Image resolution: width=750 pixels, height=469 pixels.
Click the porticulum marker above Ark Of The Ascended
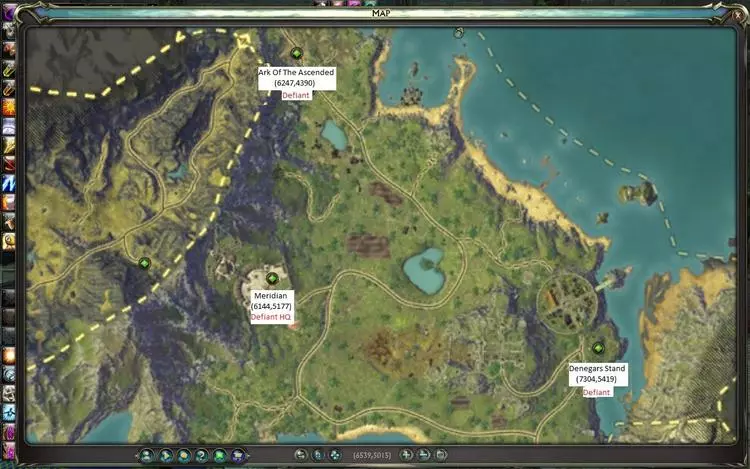(x=297, y=53)
